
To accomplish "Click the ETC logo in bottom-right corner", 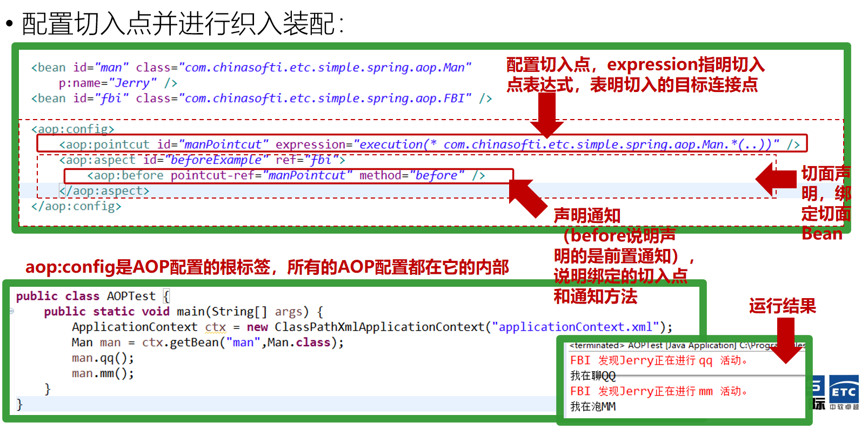I will (843, 392).
